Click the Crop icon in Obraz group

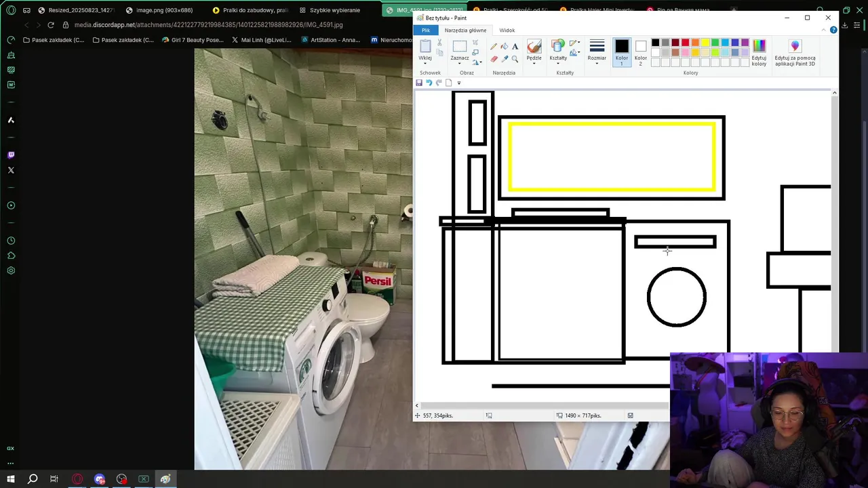(475, 43)
